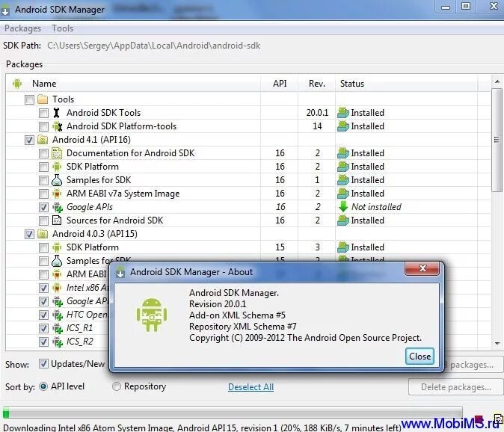Uncheck the Android 4.0.3 (API 15) group checkbox
The image size is (504, 432).
pyautogui.click(x=29, y=234)
